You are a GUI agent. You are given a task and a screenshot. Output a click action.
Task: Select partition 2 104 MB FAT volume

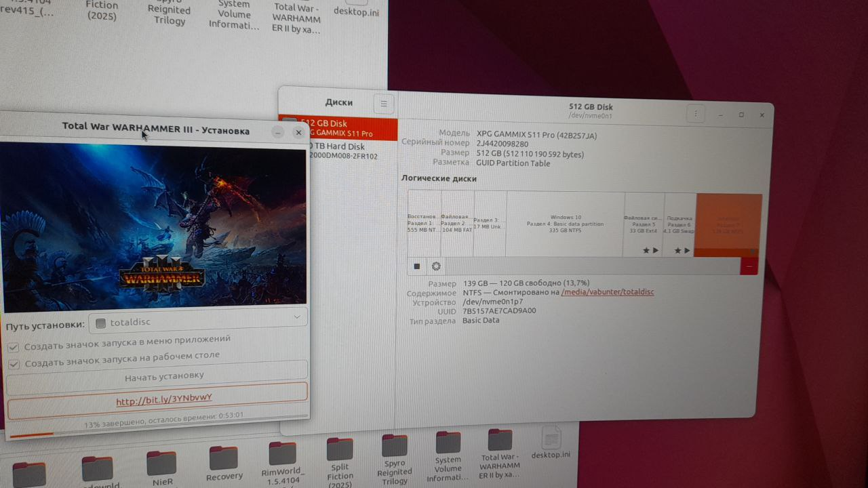[457, 225]
